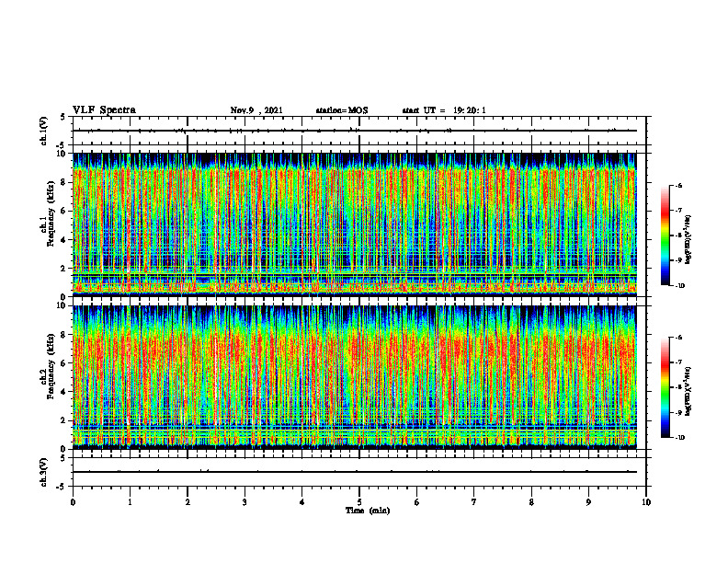Click time axis tick label "5"
728x563 pixels.
click(x=359, y=502)
